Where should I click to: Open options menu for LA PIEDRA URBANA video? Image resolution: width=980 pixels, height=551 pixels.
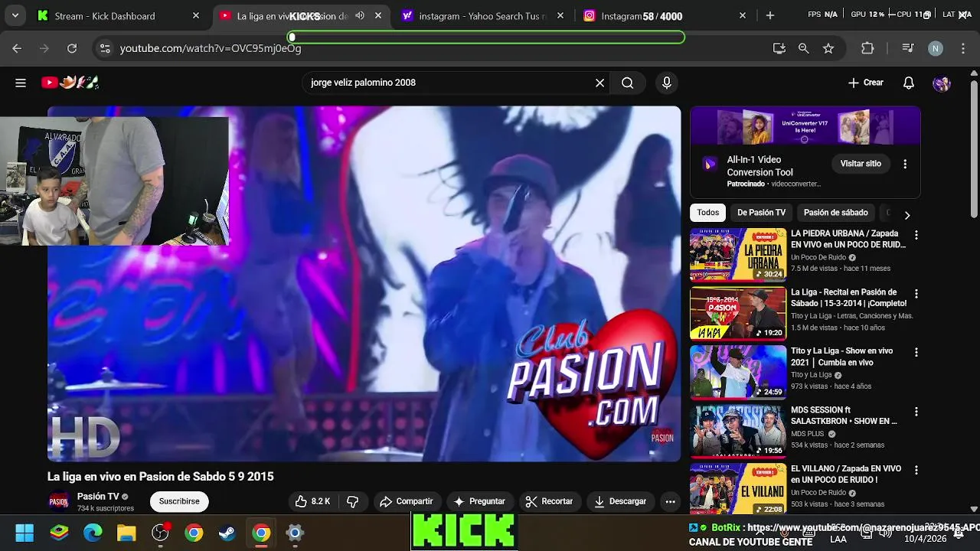(x=916, y=235)
